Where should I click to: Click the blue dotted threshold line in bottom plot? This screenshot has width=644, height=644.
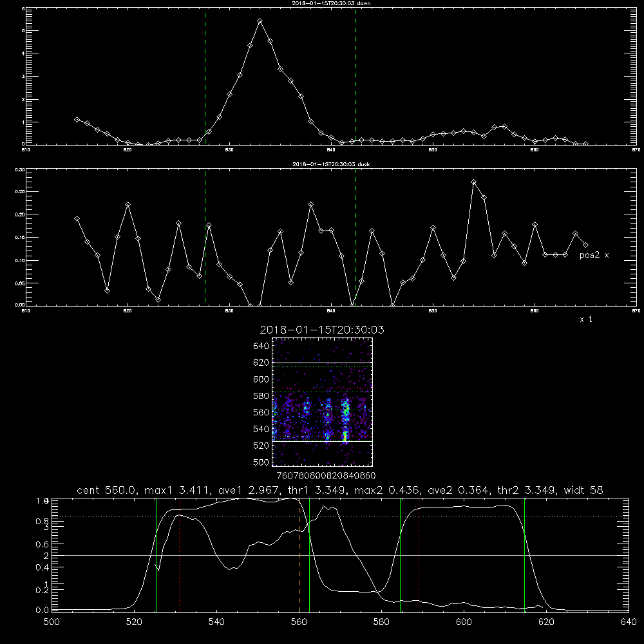point(340,516)
